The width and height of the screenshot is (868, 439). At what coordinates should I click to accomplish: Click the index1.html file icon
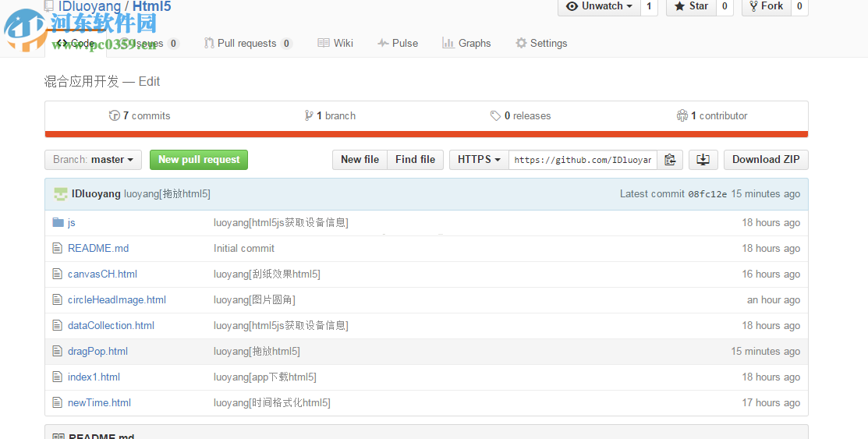pos(58,377)
